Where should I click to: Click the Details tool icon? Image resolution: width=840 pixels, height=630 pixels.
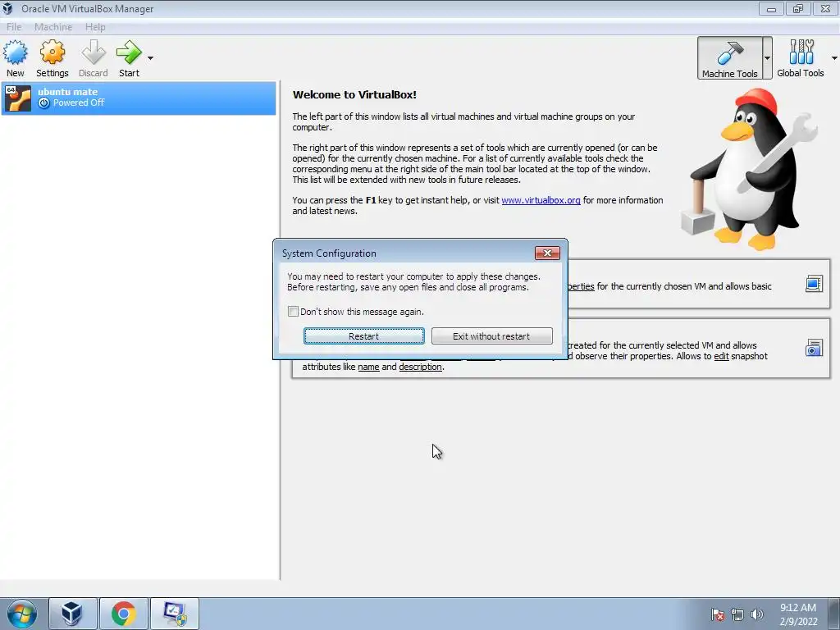coord(814,283)
